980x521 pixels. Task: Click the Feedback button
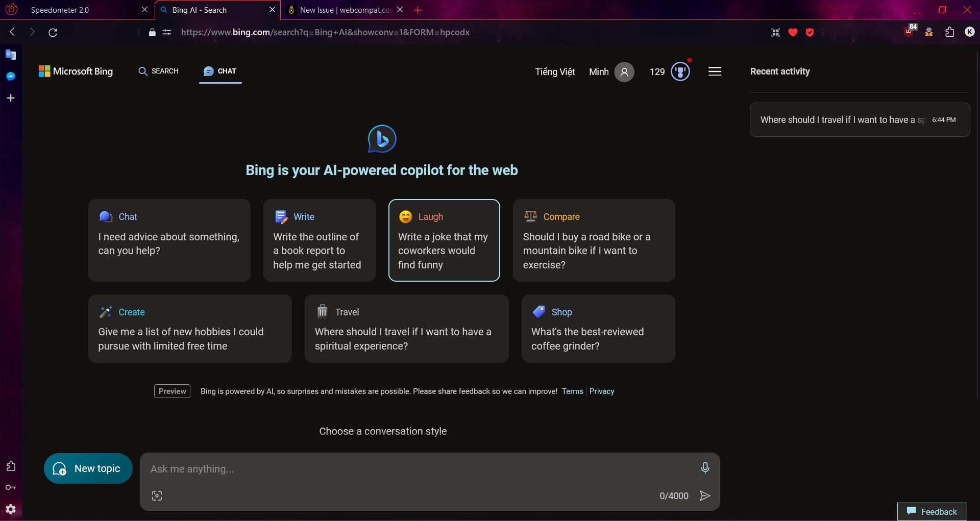pos(932,511)
